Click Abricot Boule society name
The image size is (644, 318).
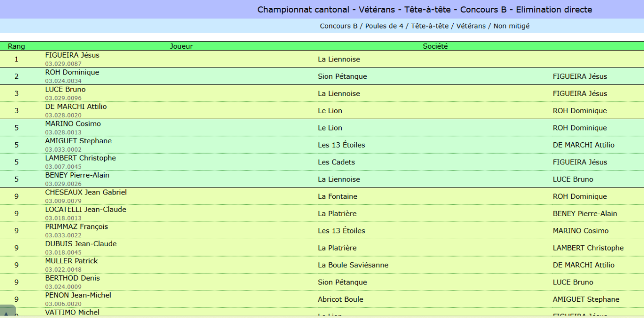click(340, 299)
